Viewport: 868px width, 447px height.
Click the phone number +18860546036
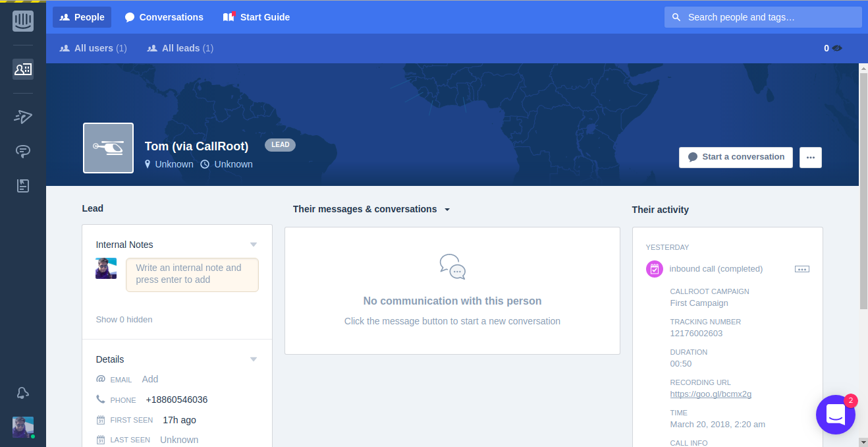pos(176,400)
